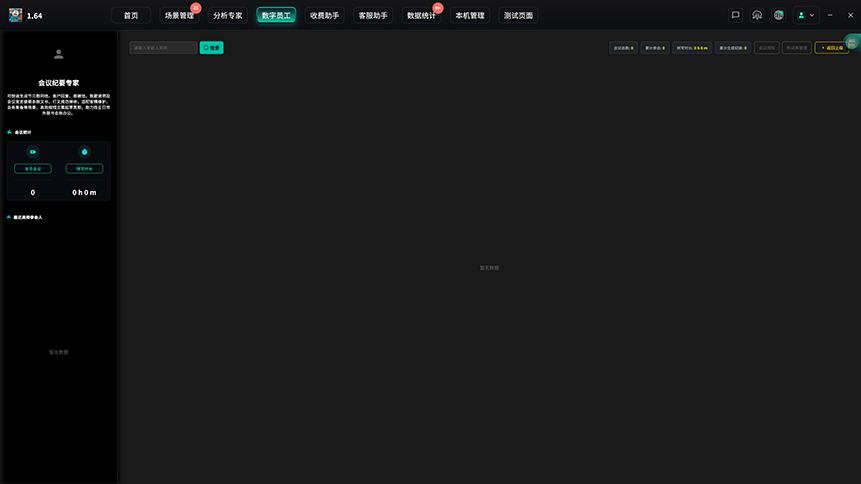Click the timer icon above 0h0m
This screenshot has height=484, width=861.
[x=84, y=152]
